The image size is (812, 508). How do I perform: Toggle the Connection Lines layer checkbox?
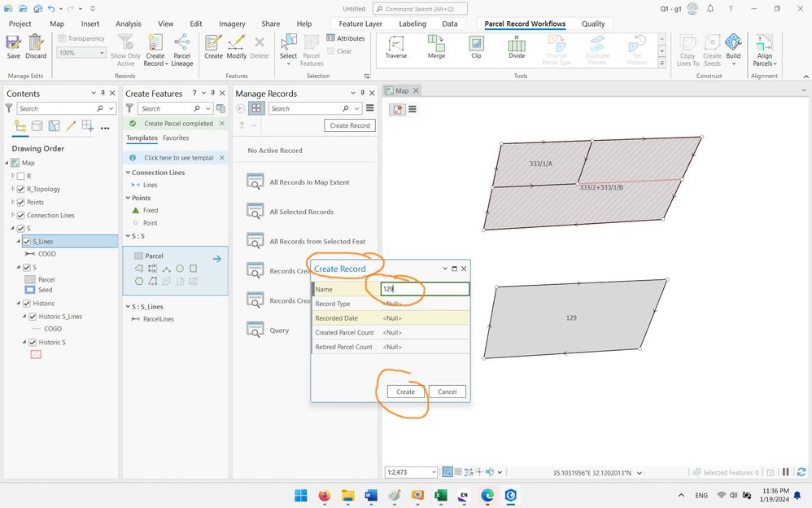pyautogui.click(x=20, y=215)
